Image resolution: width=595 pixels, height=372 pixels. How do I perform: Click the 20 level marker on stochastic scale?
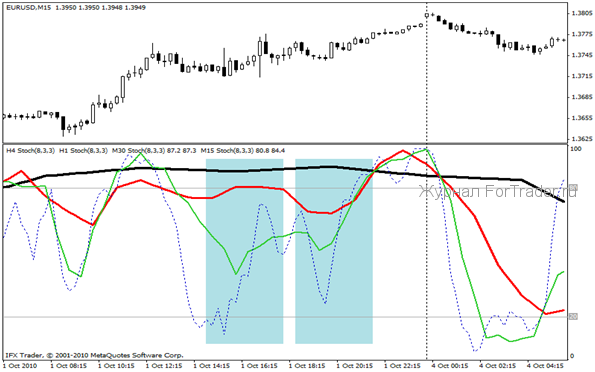(574, 316)
